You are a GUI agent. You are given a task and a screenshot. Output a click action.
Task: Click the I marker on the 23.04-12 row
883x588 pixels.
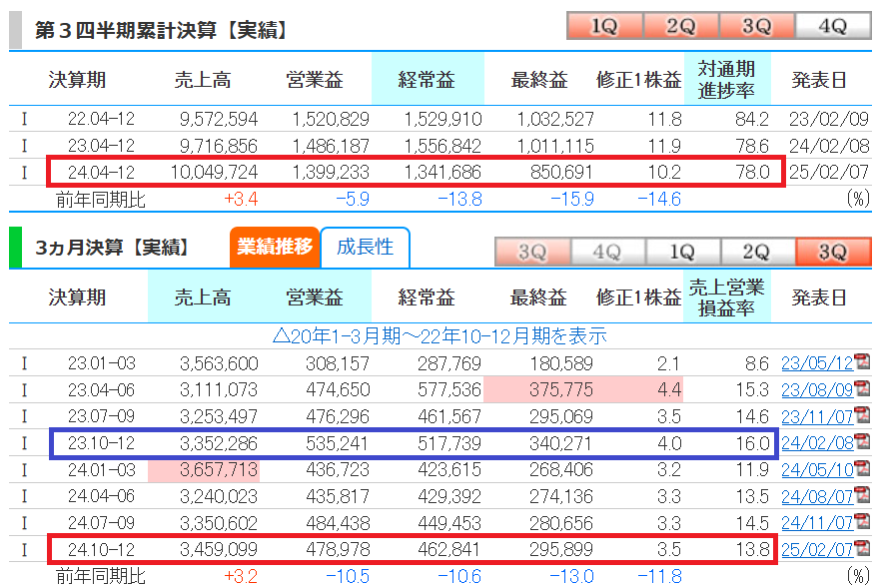[24, 146]
